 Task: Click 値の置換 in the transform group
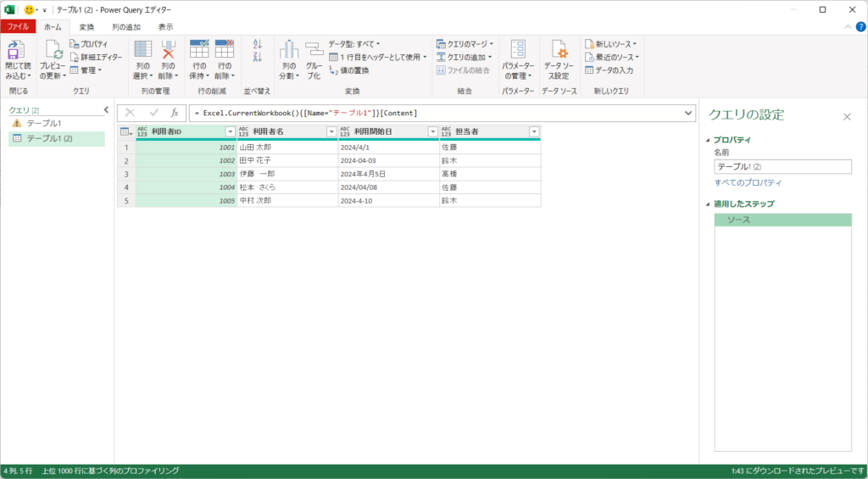[x=348, y=70]
